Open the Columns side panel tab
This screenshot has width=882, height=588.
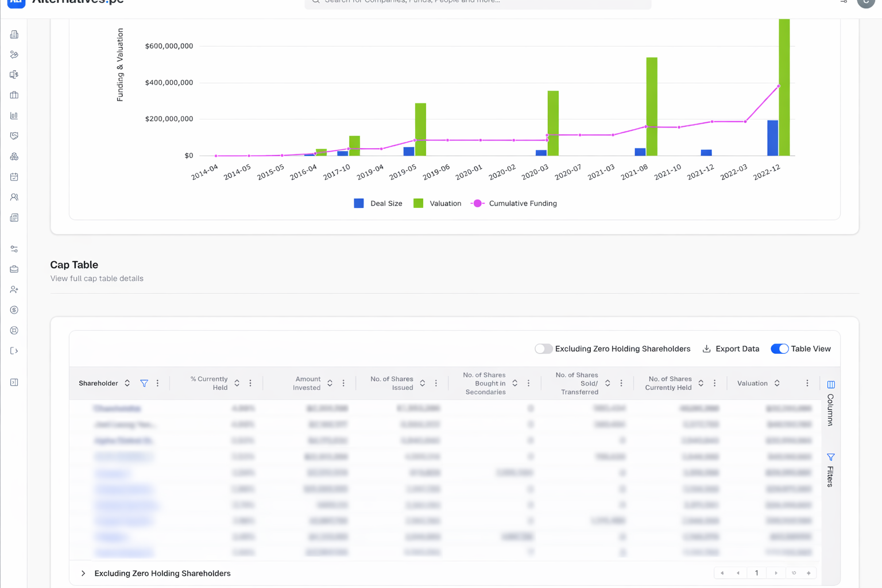[x=830, y=403]
